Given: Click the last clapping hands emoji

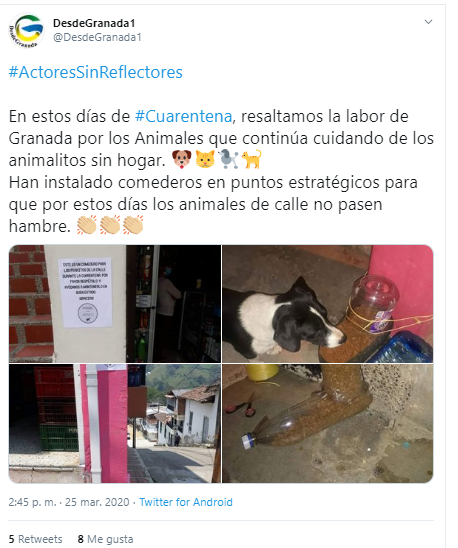Looking at the screenshot, I should [133, 225].
